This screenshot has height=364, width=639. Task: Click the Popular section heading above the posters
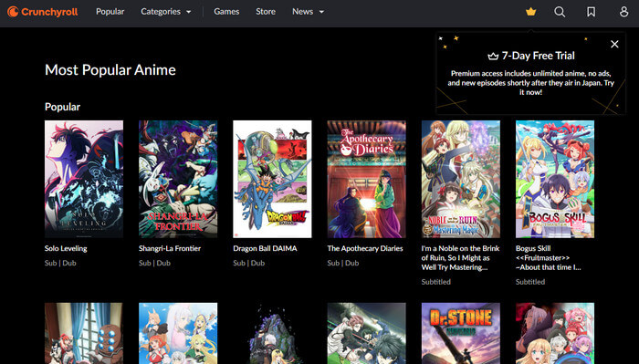(62, 107)
